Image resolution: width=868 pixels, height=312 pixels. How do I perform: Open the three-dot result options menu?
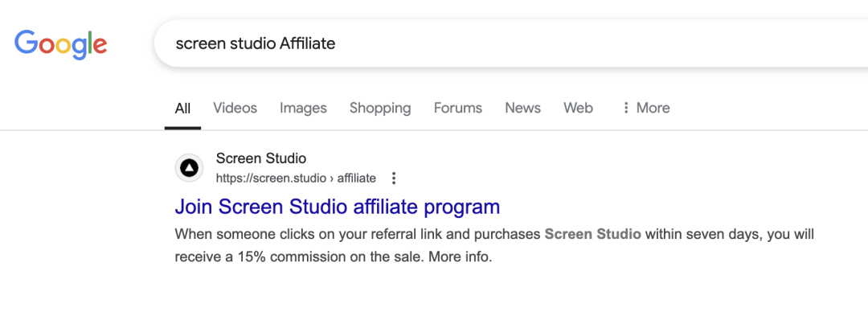394,179
